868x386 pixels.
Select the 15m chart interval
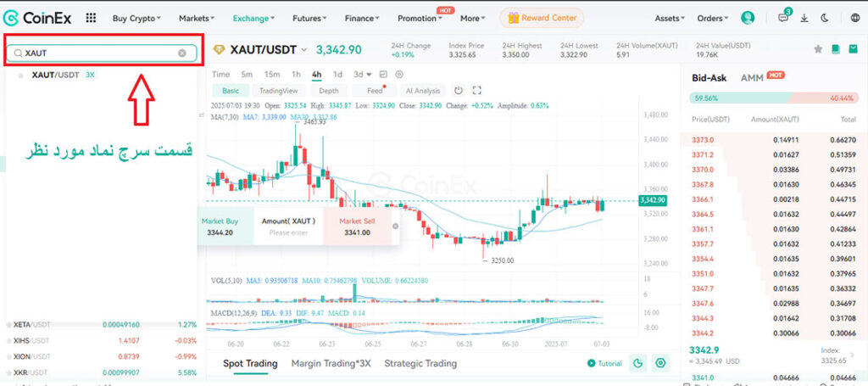pos(272,74)
